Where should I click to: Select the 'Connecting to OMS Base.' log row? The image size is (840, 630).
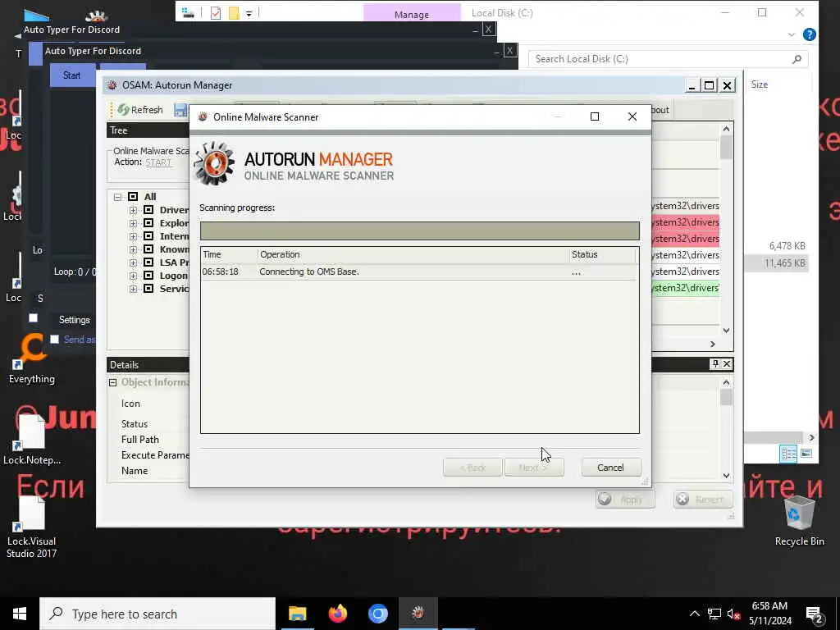click(419, 272)
